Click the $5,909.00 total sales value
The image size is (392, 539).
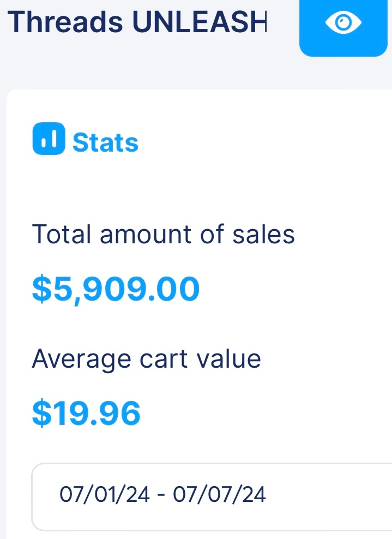(116, 289)
